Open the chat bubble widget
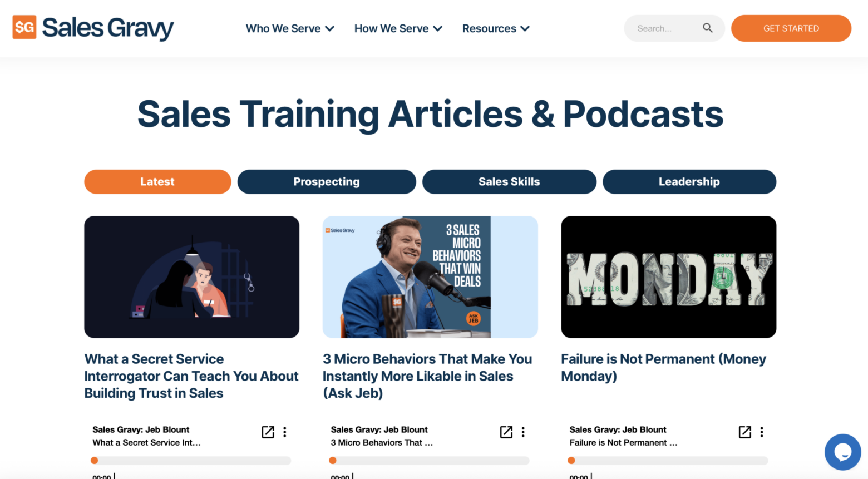The image size is (868, 479). tap(842, 452)
